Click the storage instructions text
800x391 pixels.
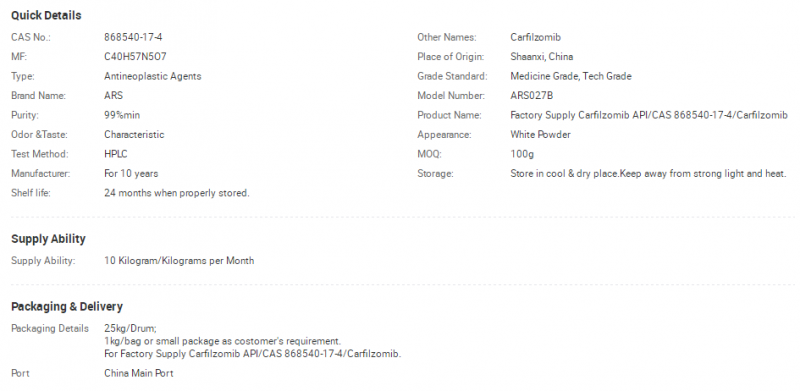point(648,174)
